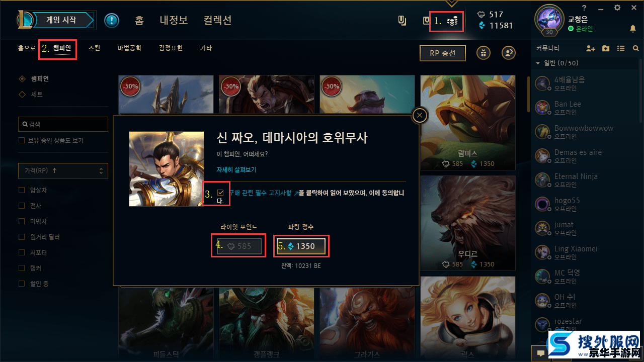Click the add friend icon in 커뮤니티

pos(591,48)
